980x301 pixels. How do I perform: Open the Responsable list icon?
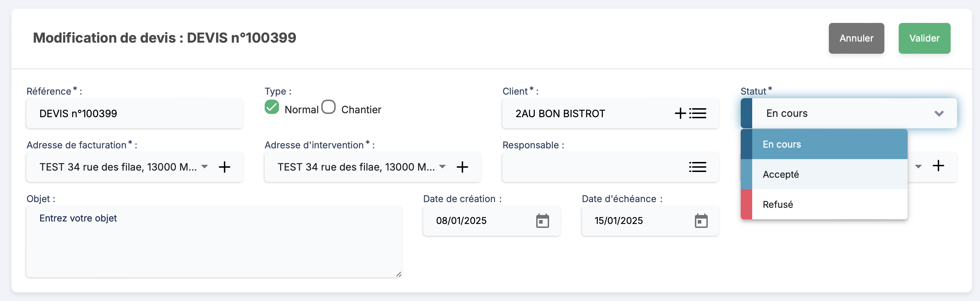[697, 167]
